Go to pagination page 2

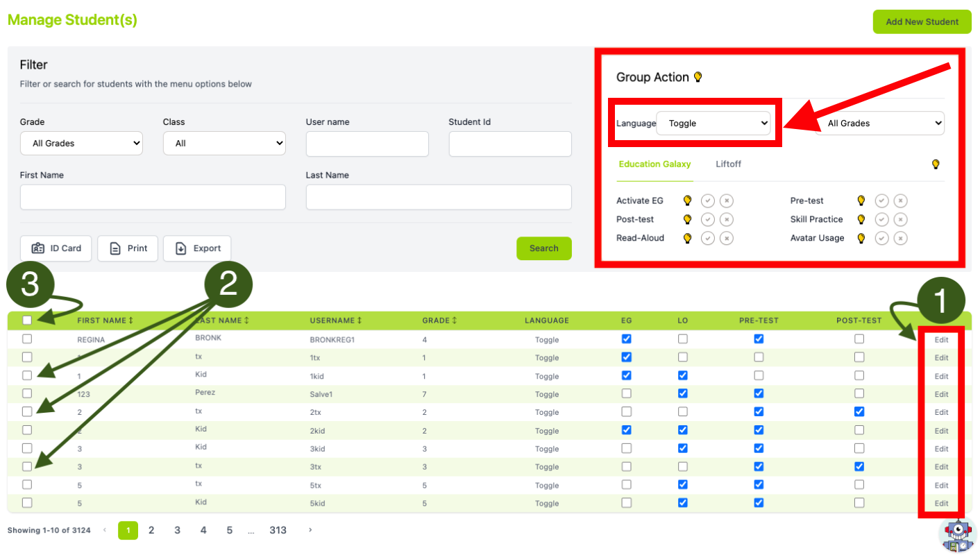pos(151,530)
